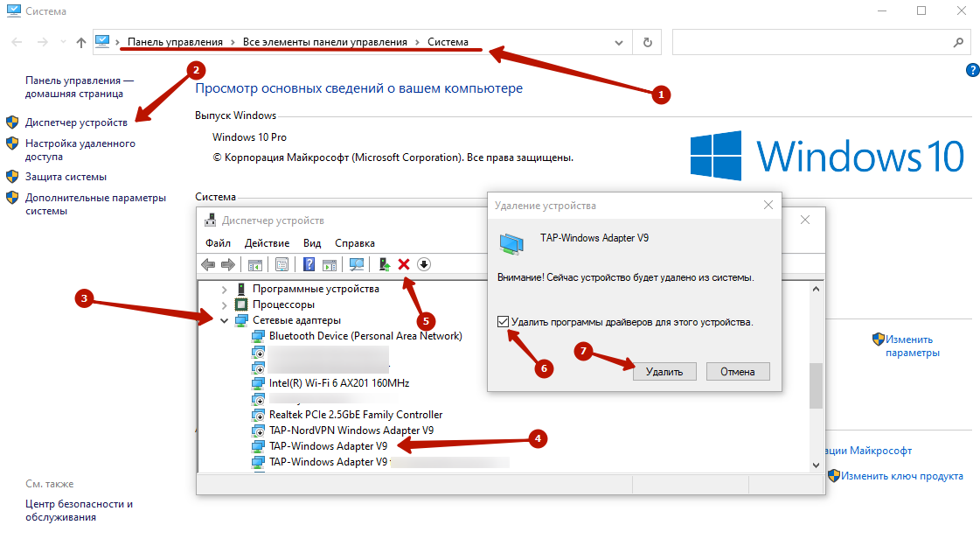
Task: Click the update driver toolbar icon
Action: point(385,264)
